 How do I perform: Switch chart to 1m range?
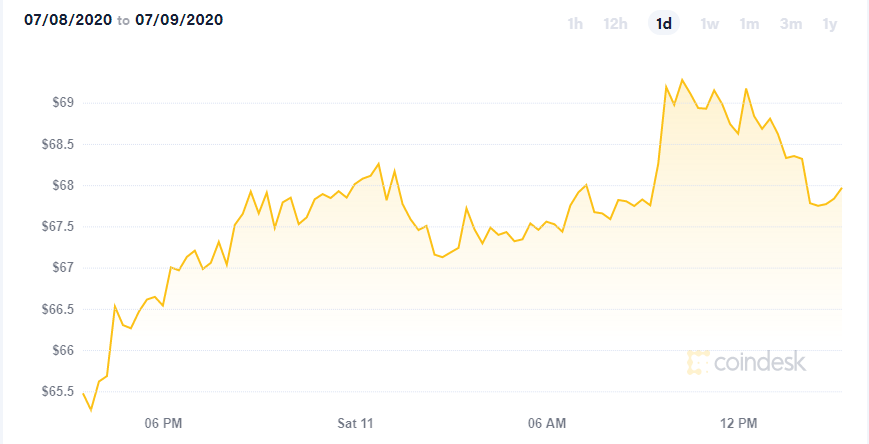click(x=749, y=24)
